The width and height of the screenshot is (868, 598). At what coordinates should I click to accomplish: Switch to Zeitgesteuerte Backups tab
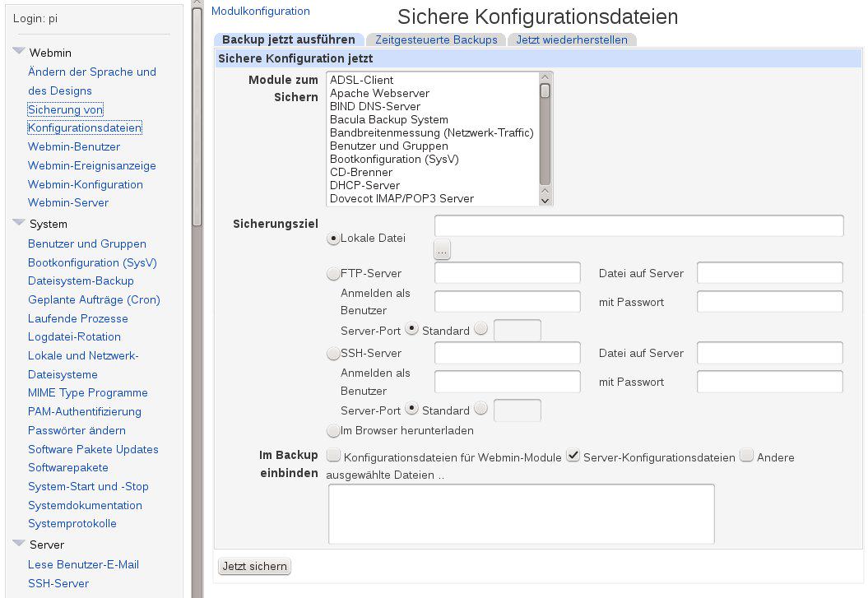(x=436, y=39)
